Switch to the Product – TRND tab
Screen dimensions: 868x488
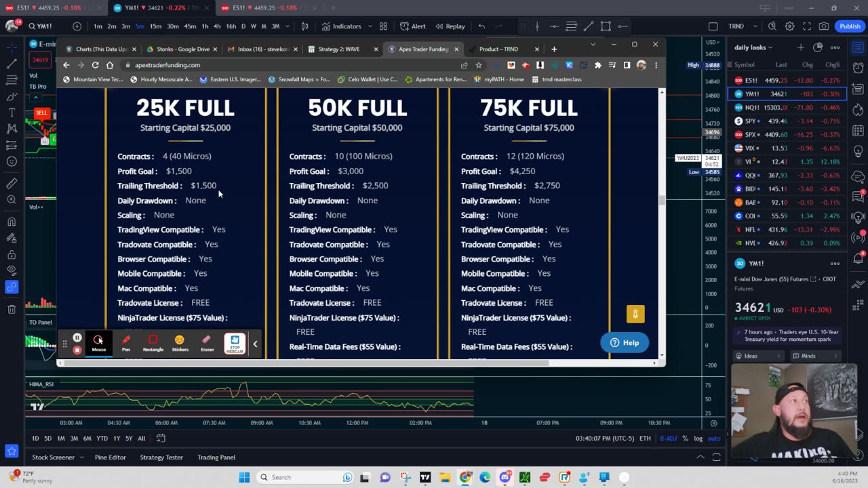point(502,49)
